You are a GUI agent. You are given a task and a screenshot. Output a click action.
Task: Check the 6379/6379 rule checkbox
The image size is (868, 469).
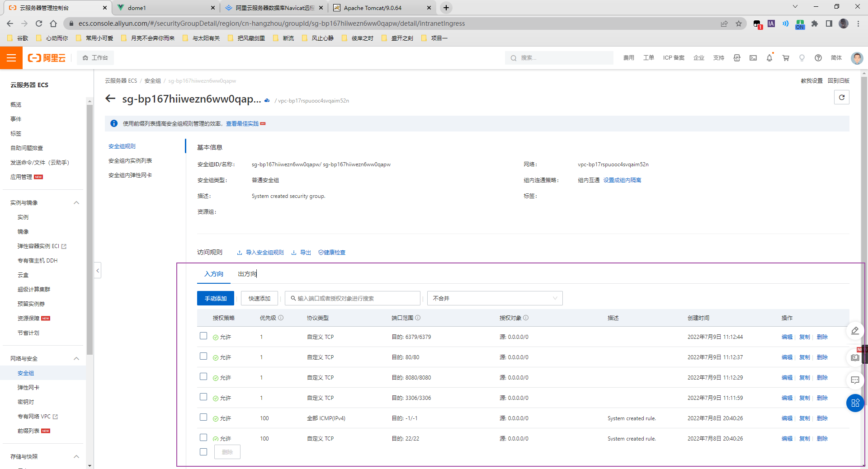point(203,336)
